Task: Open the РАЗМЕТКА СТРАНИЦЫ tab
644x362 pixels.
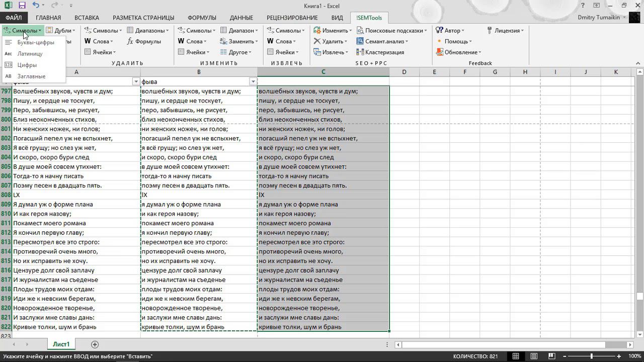Action: [143, 18]
